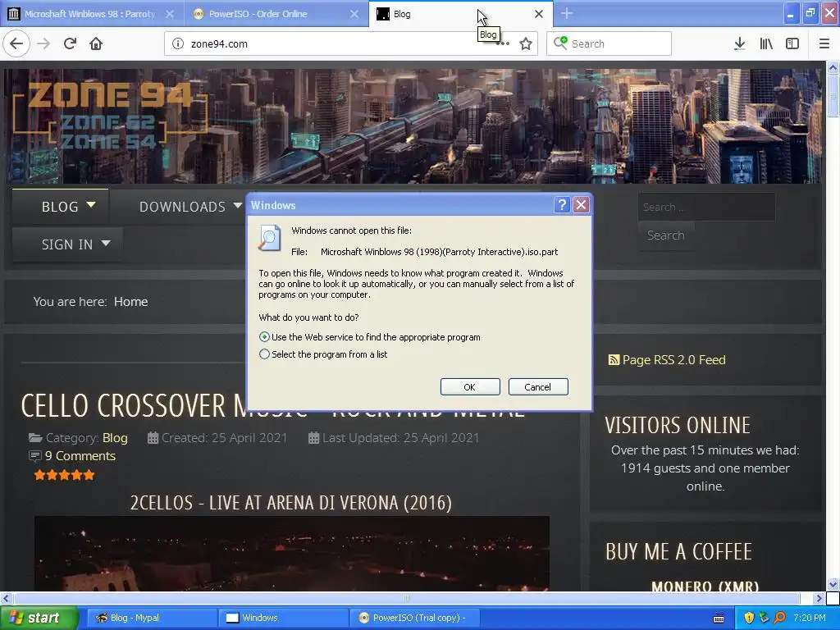Click the website Search input box
The height and width of the screenshot is (630, 840).
[706, 207]
